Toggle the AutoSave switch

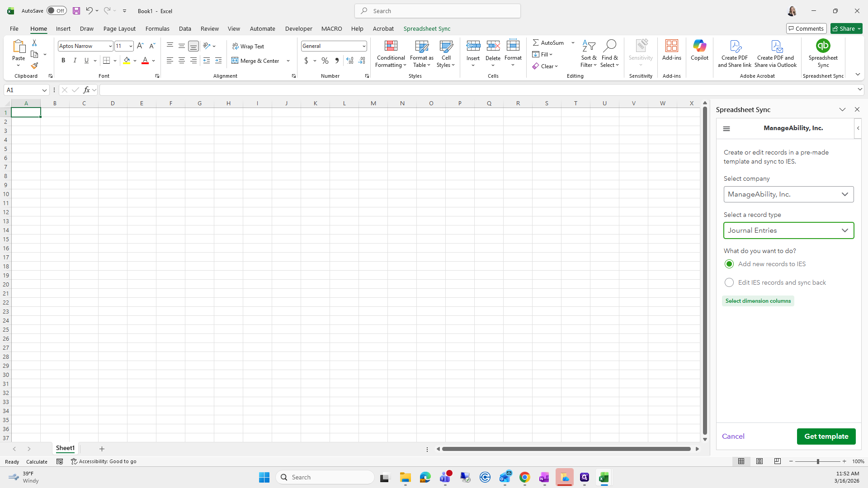[x=57, y=11]
